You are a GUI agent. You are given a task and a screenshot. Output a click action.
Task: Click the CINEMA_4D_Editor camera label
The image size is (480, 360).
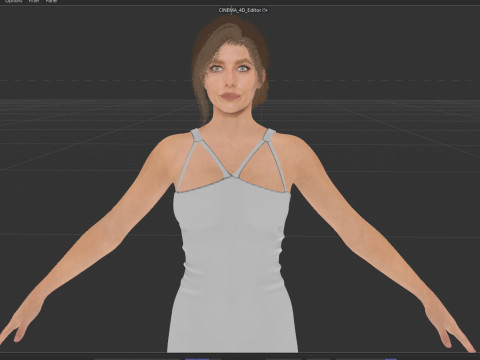[243, 10]
